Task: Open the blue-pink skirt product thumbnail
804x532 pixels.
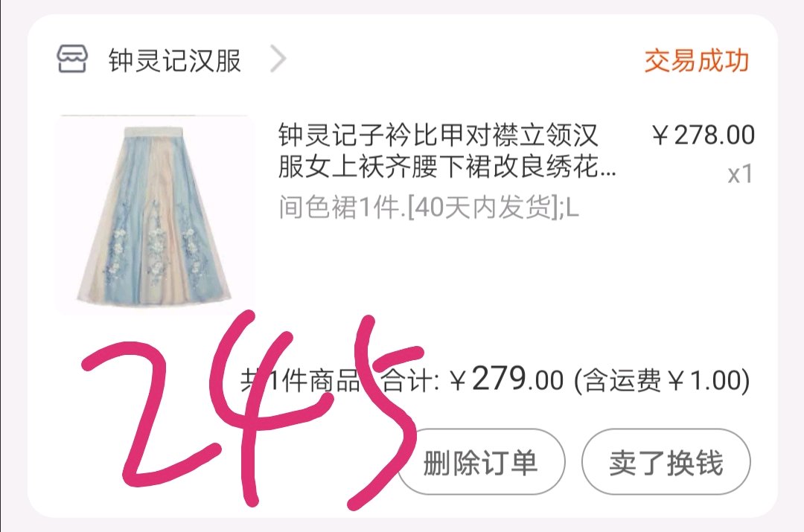Action: point(153,215)
